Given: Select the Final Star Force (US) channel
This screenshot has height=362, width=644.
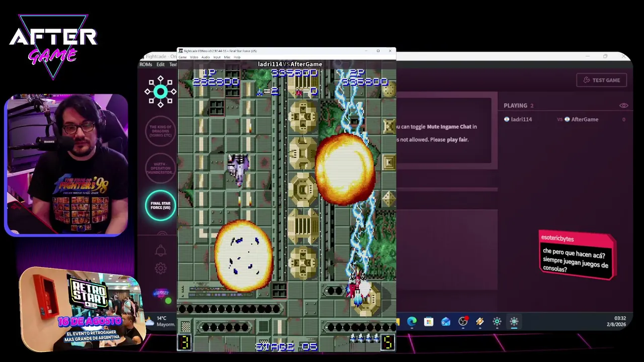Looking at the screenshot, I should pyautogui.click(x=160, y=205).
